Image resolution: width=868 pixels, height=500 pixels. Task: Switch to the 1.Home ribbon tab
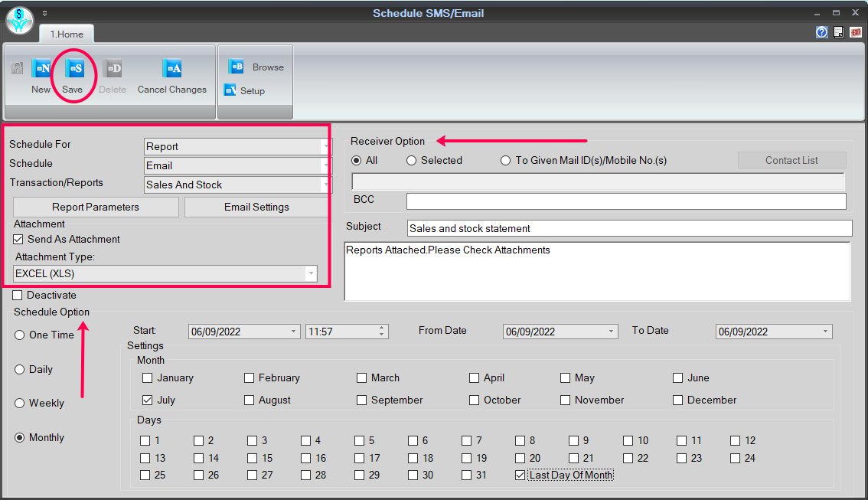click(x=67, y=34)
